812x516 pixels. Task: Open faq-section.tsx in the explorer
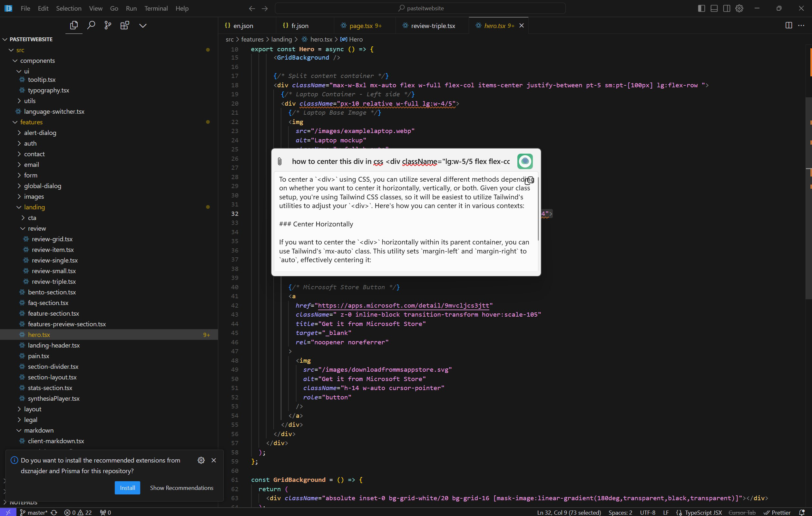(109, 303)
